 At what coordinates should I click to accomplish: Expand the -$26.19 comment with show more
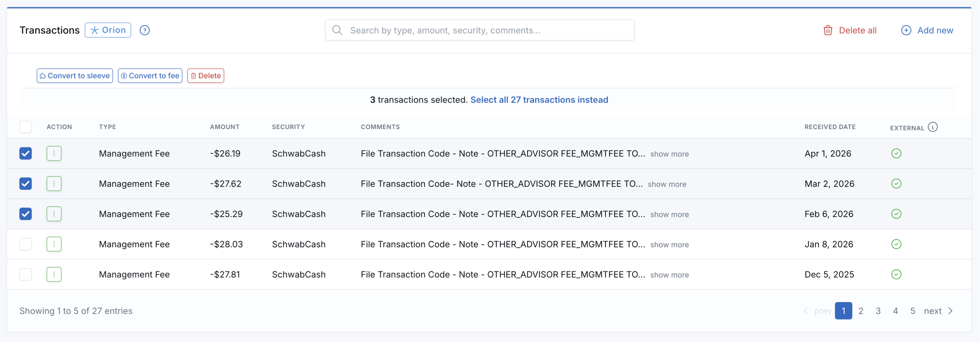669,154
